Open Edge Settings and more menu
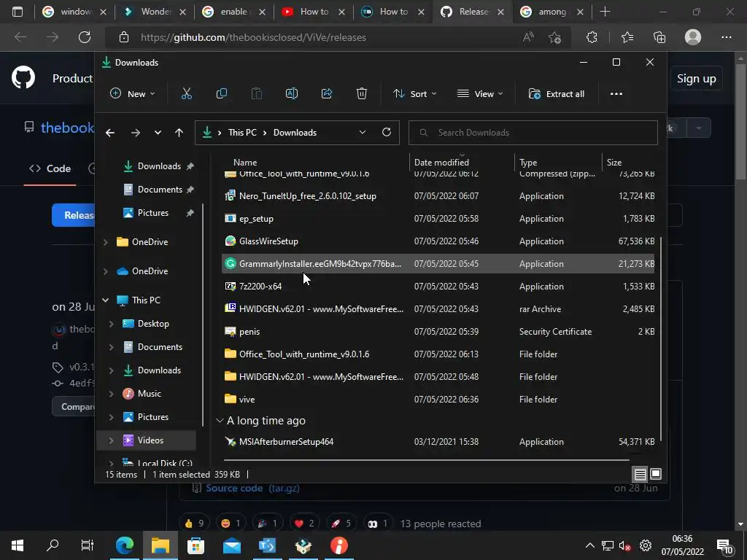747x560 pixels. (x=726, y=37)
